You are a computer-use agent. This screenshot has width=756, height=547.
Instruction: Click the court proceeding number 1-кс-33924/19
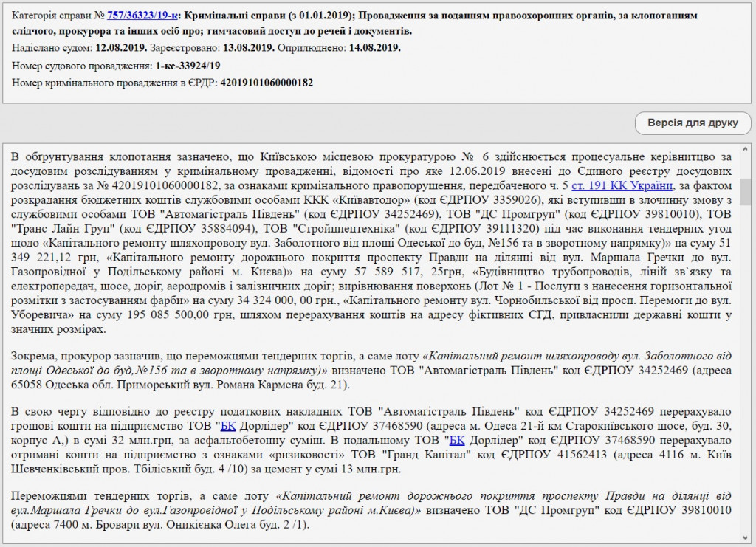click(x=188, y=66)
